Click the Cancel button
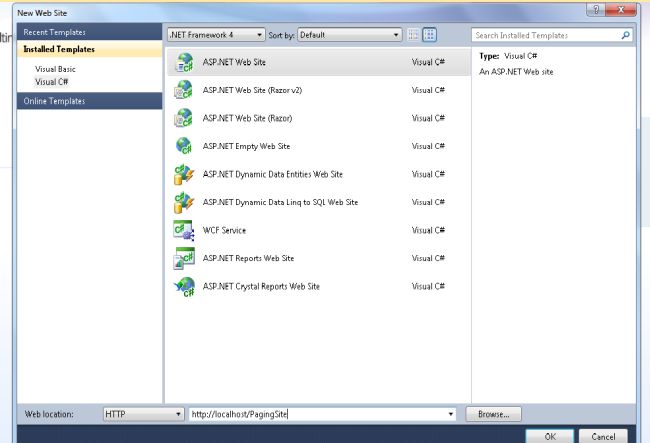The height and width of the screenshot is (443, 650). point(603,436)
